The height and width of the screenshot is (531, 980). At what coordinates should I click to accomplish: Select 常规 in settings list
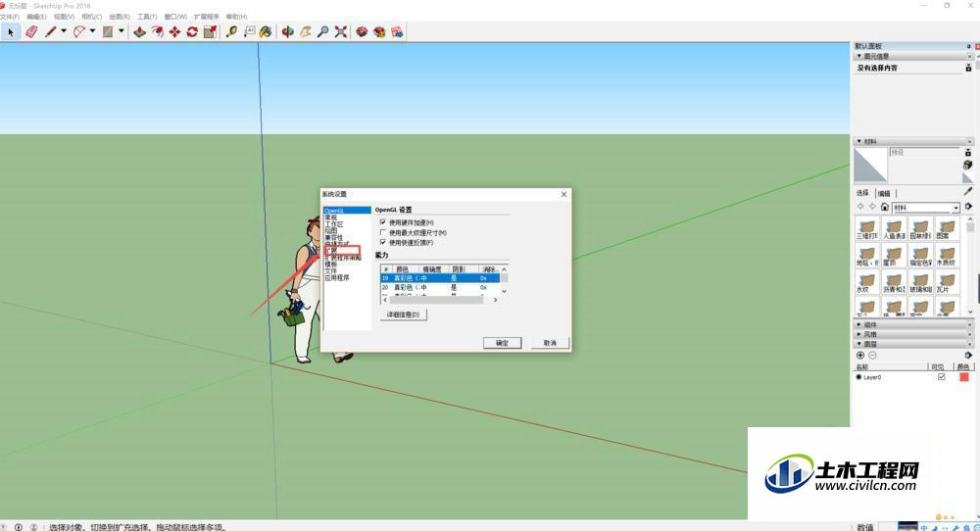[x=330, y=217]
